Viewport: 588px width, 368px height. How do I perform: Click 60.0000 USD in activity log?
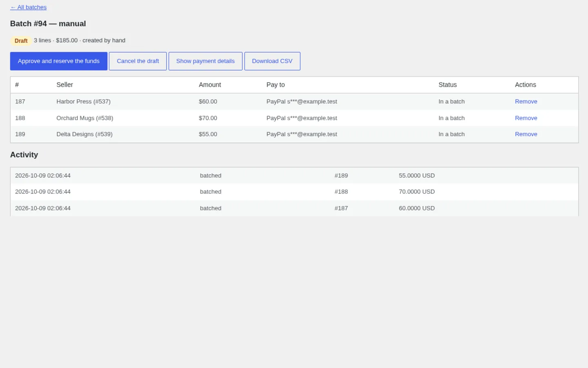pos(417,208)
